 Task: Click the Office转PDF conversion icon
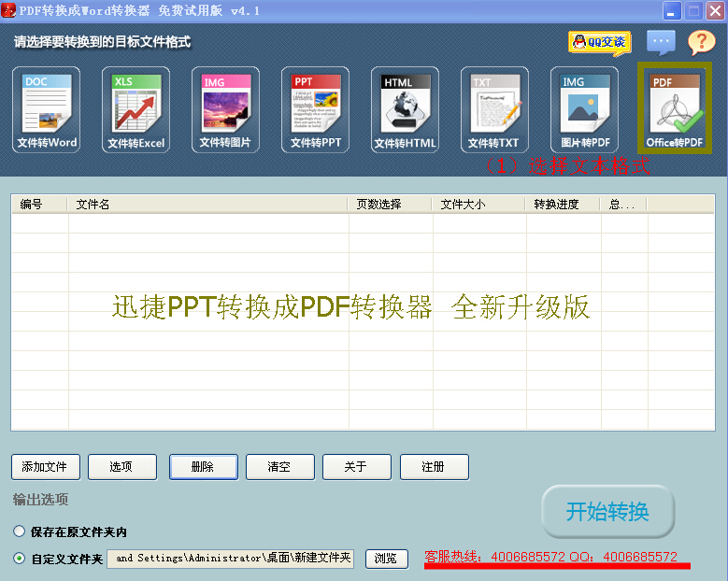674,108
